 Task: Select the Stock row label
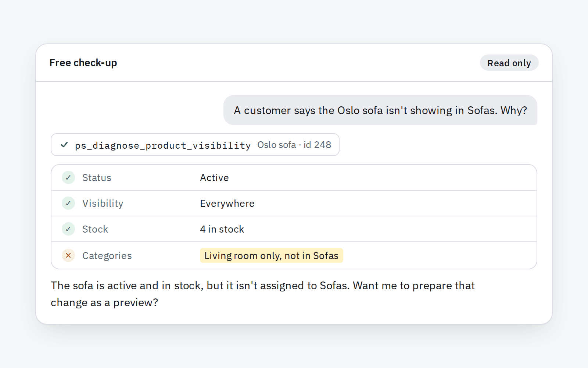[95, 229]
